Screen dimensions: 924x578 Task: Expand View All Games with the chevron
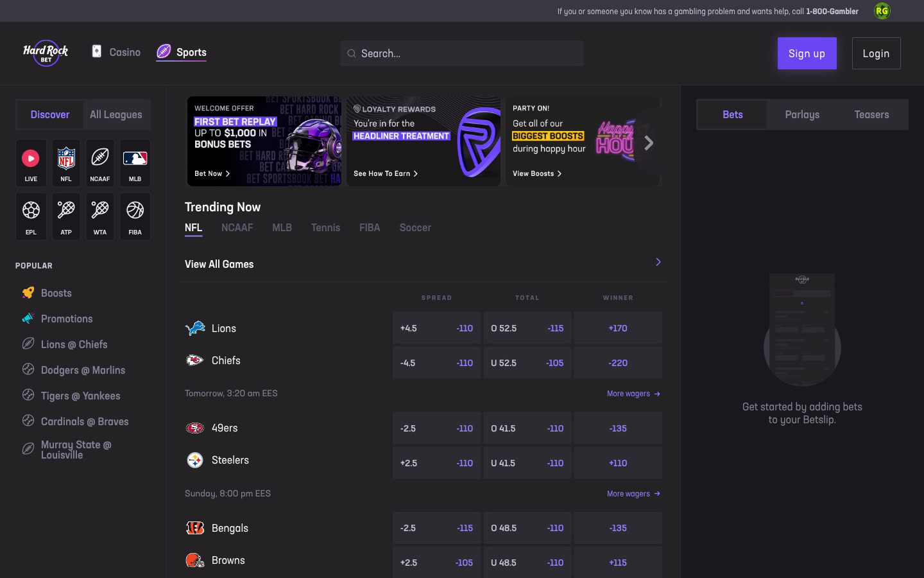(658, 262)
